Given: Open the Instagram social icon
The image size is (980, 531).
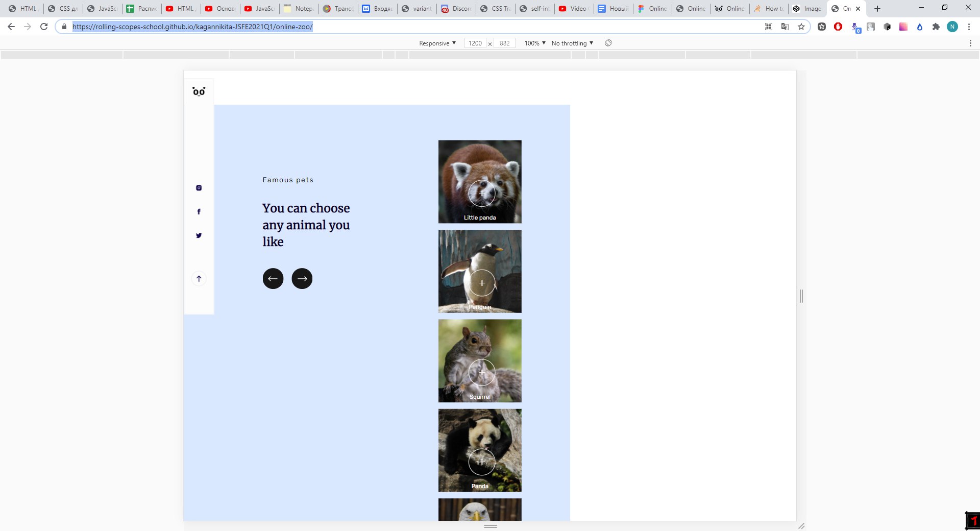Looking at the screenshot, I should (x=199, y=188).
